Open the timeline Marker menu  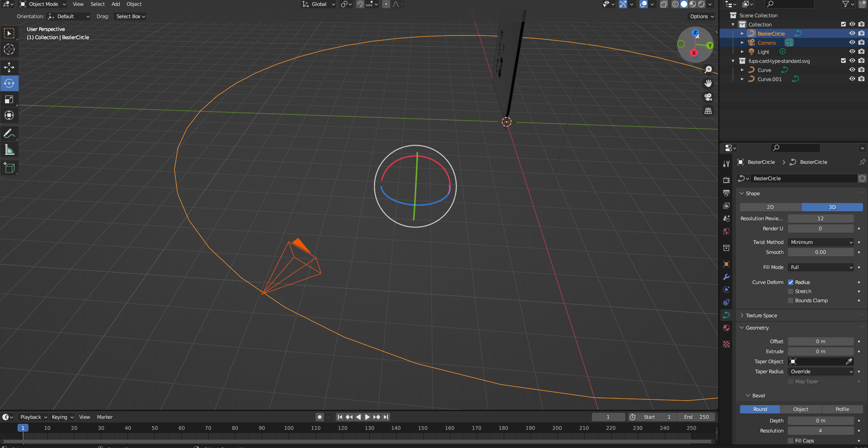pos(105,417)
